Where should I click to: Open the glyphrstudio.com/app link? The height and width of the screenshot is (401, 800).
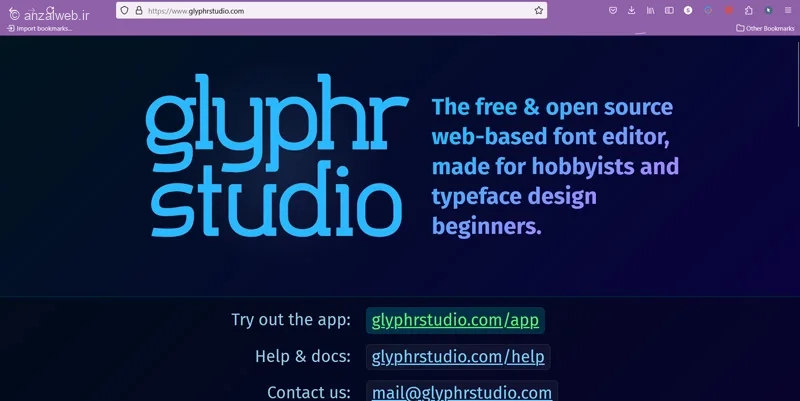point(455,320)
